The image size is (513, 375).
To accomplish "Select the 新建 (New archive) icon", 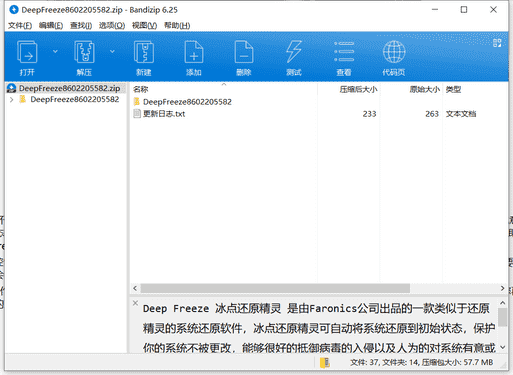I will [x=144, y=52].
